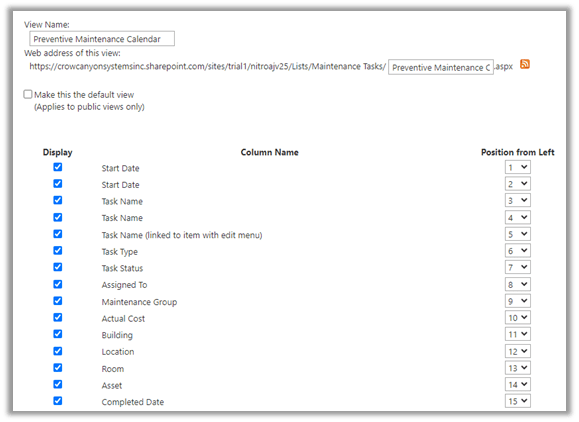Open position dropdown for Asset
The image size is (579, 422).
click(518, 384)
